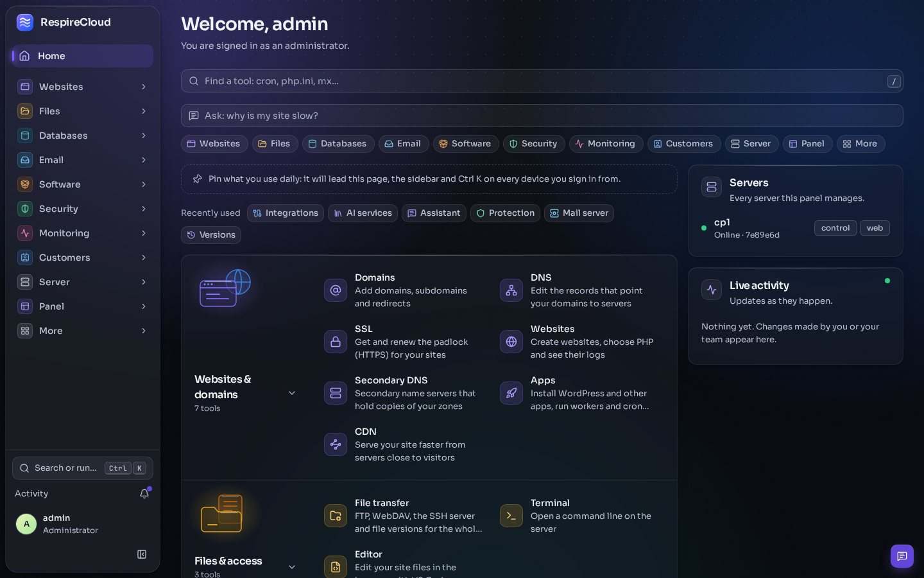
Task: Open the SSL padlock tool icon
Action: 336,342
